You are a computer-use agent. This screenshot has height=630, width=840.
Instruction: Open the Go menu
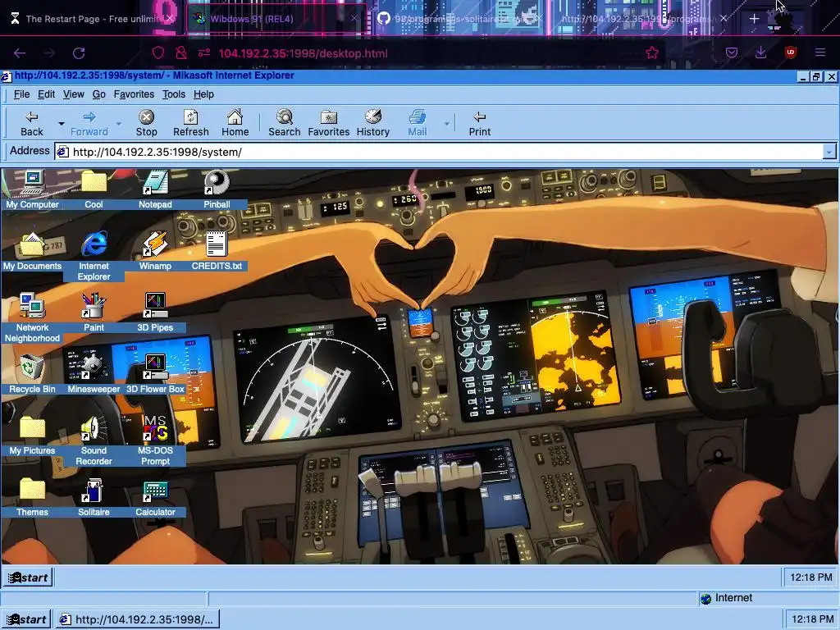tap(99, 94)
